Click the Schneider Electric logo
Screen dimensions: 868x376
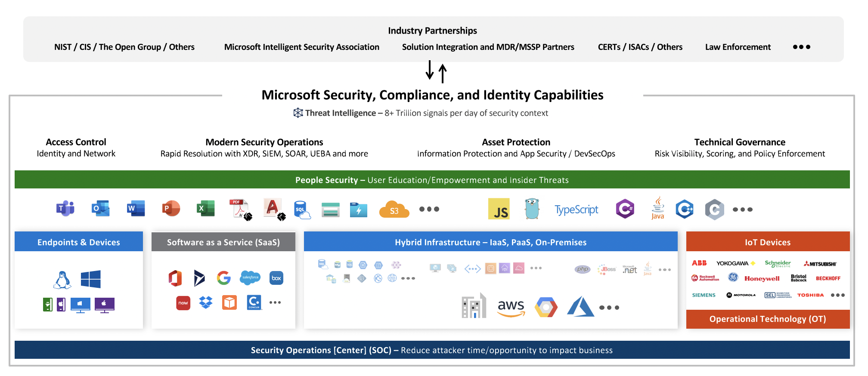tap(778, 263)
